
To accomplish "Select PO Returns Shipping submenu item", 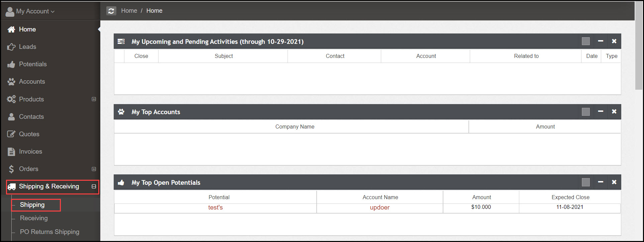I will tap(49, 232).
